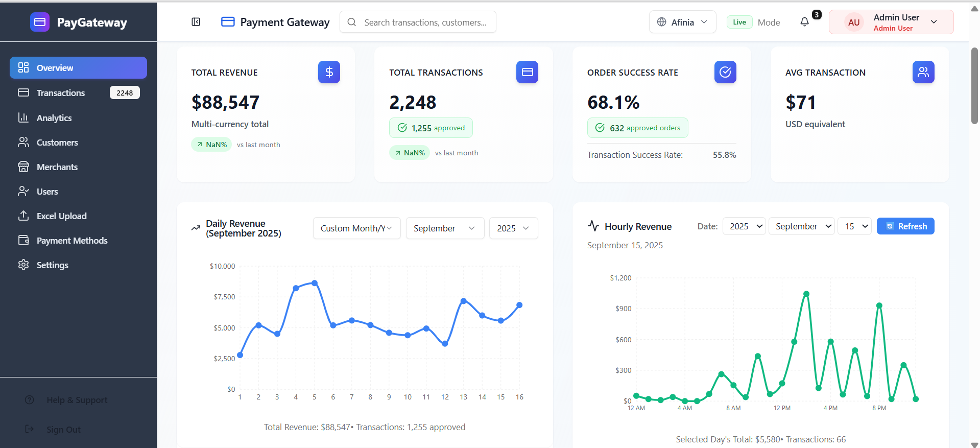Click the search magnifier icon

click(351, 22)
